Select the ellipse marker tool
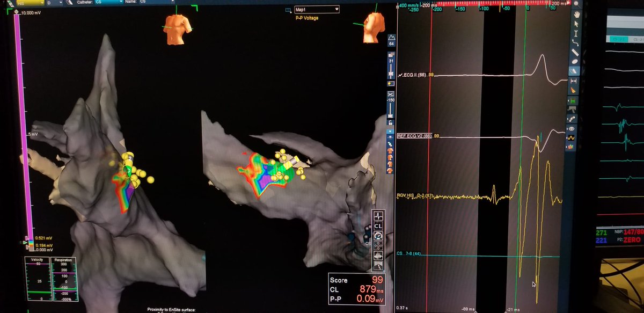This screenshot has height=313, width=644. coord(575,61)
